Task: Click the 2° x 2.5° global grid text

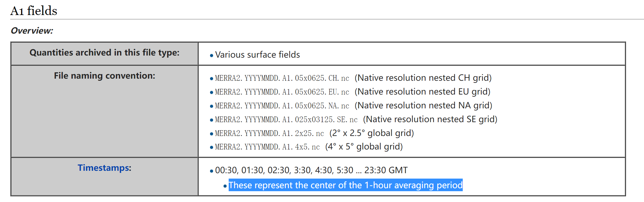Action: click(372, 133)
